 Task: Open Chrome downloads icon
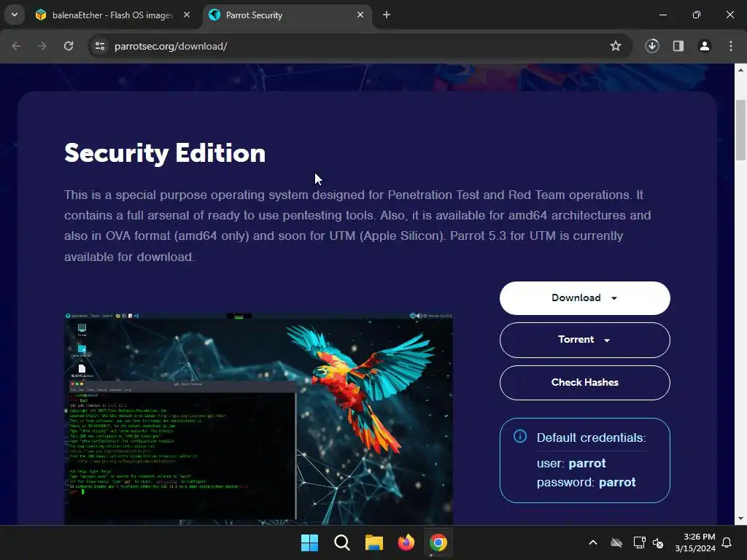pos(652,46)
